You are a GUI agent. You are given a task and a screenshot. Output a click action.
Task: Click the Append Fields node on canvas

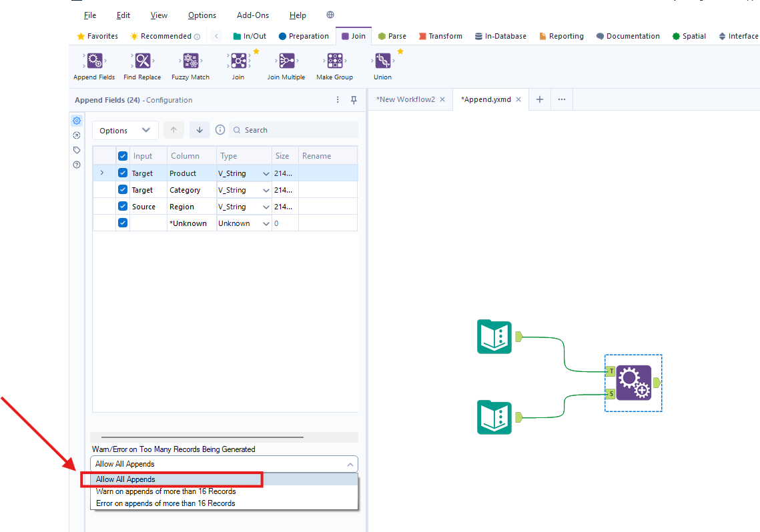(x=633, y=383)
